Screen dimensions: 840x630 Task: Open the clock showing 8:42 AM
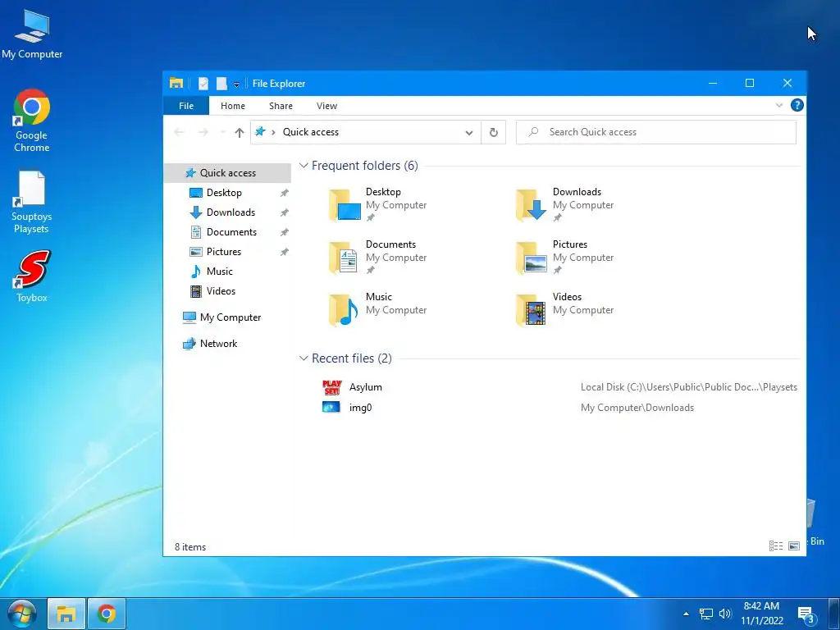(762, 614)
